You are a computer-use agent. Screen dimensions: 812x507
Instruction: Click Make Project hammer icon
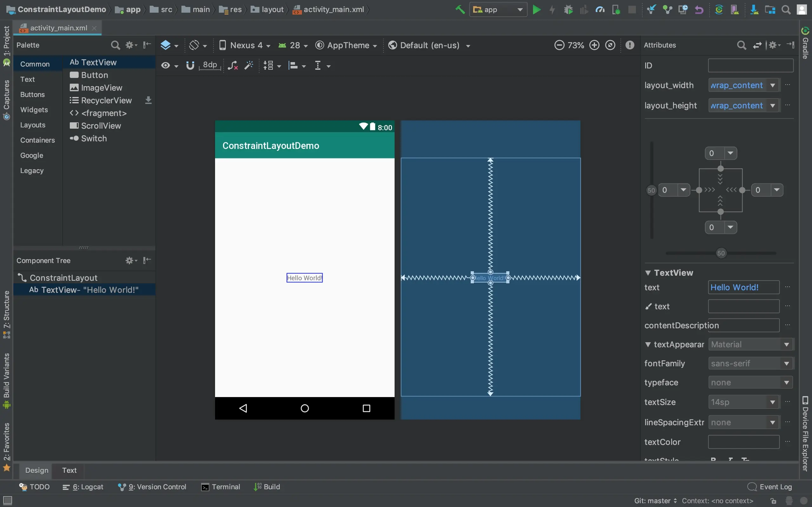click(x=460, y=10)
